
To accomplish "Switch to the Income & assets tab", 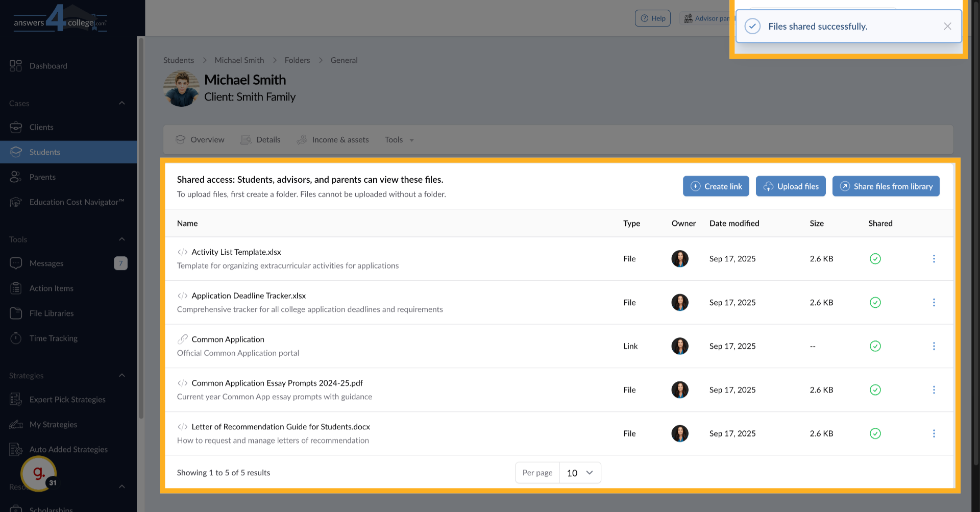I will tap(340, 139).
